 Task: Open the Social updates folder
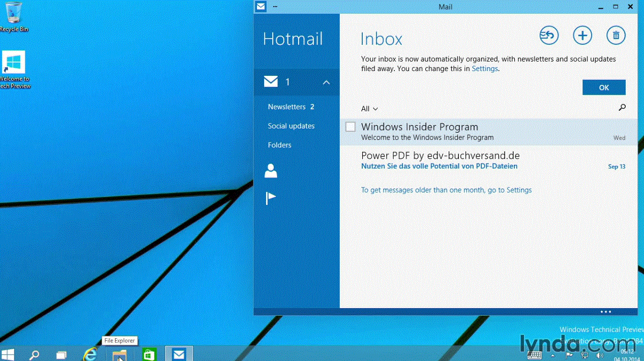(291, 126)
